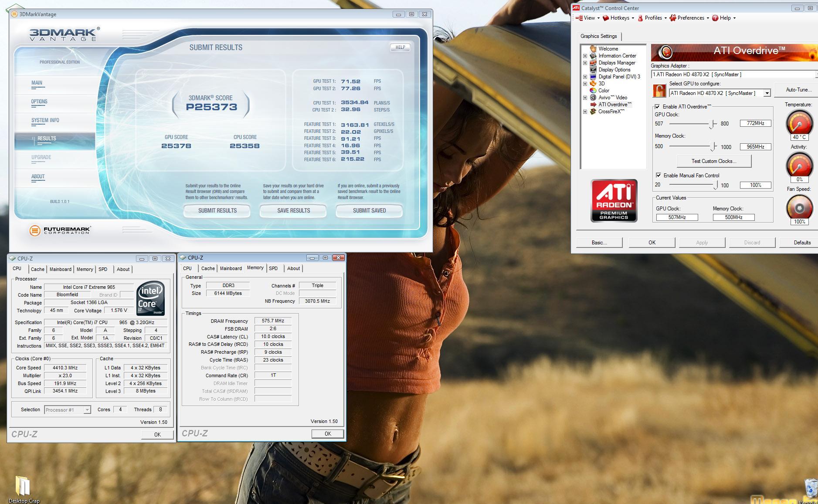Screen dimensions: 818x504
Task: Click the Recycle Bin desktop icon
Action: tap(811, 488)
